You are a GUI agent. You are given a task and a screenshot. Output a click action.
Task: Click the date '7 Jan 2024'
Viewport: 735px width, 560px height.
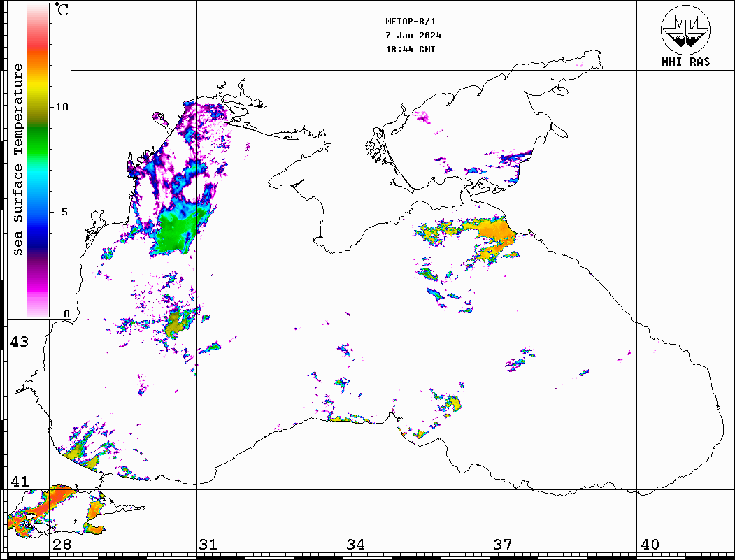(413, 36)
